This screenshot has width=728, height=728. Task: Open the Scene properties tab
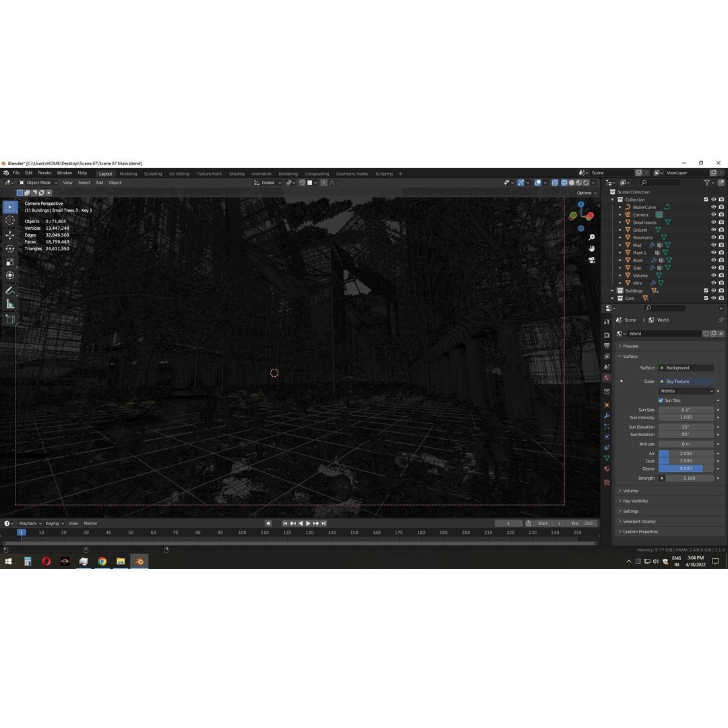click(607, 367)
